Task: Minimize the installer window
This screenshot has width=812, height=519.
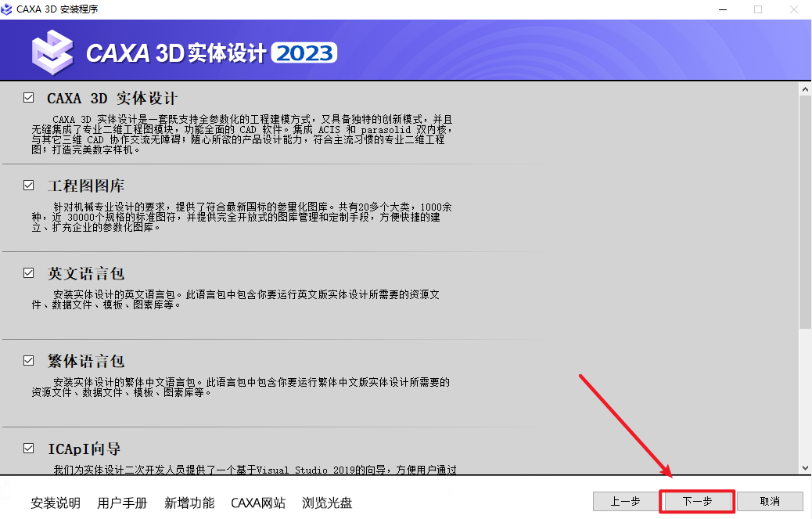Action: [x=723, y=10]
